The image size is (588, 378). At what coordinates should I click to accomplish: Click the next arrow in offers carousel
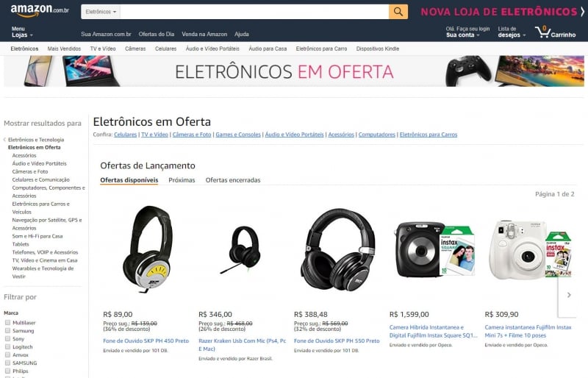click(569, 295)
